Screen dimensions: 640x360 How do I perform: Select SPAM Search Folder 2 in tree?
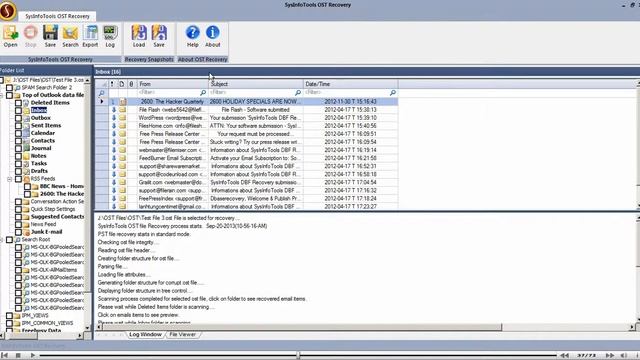coord(47,87)
